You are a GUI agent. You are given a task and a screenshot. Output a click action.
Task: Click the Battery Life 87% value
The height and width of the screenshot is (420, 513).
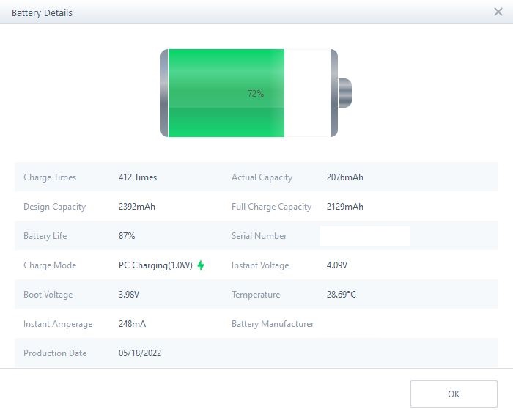[x=127, y=236]
